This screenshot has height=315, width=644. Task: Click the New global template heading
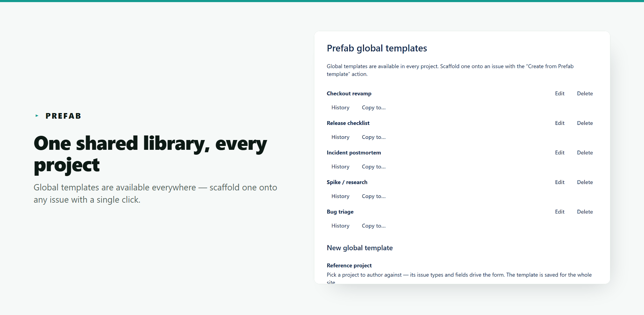tap(359, 248)
